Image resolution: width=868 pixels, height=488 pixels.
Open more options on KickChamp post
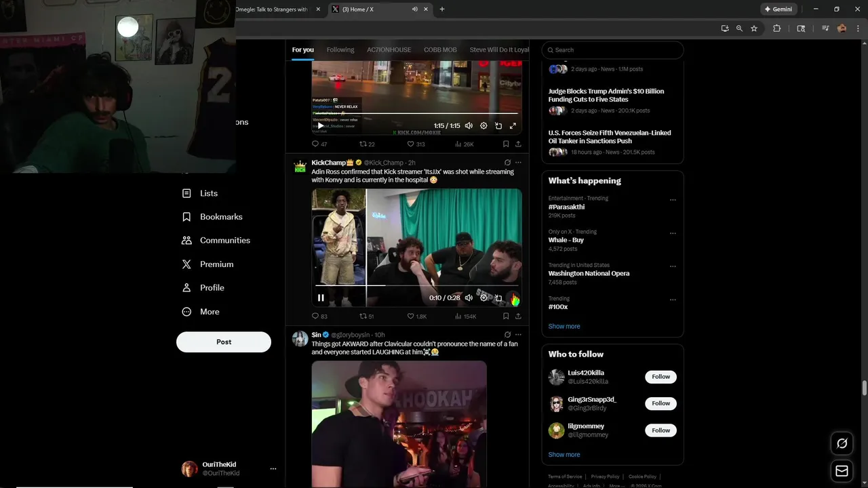coord(518,163)
